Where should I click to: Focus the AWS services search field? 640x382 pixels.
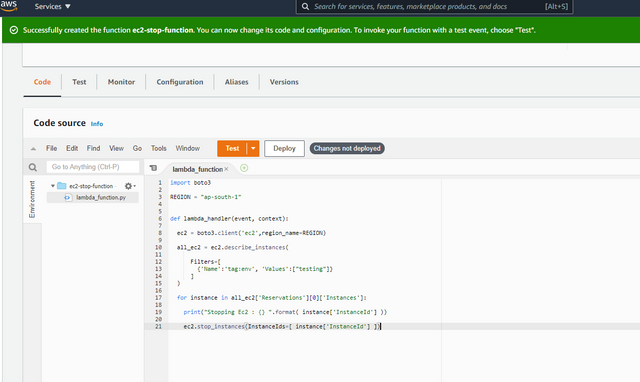(x=434, y=7)
